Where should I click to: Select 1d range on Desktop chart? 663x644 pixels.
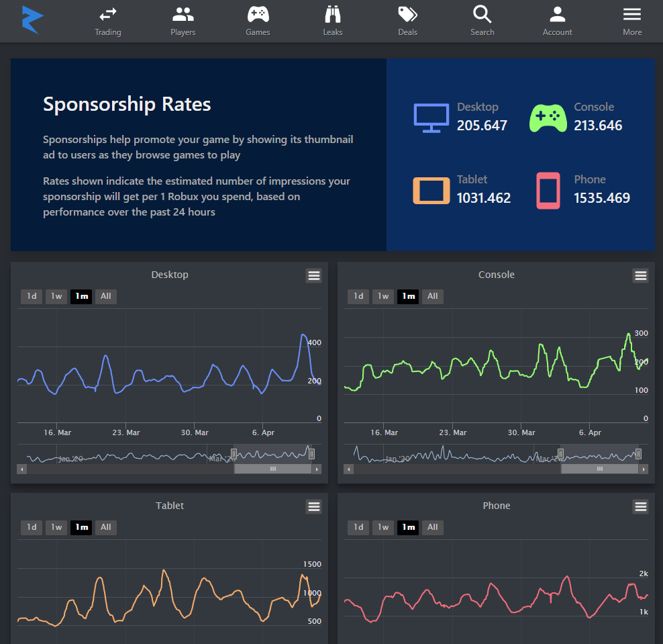(32, 296)
